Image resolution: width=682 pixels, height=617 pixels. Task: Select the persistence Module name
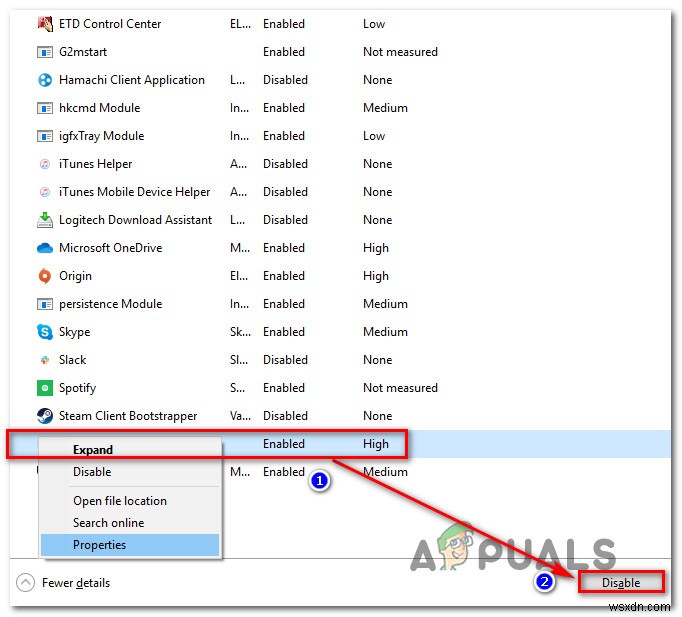coord(110,304)
